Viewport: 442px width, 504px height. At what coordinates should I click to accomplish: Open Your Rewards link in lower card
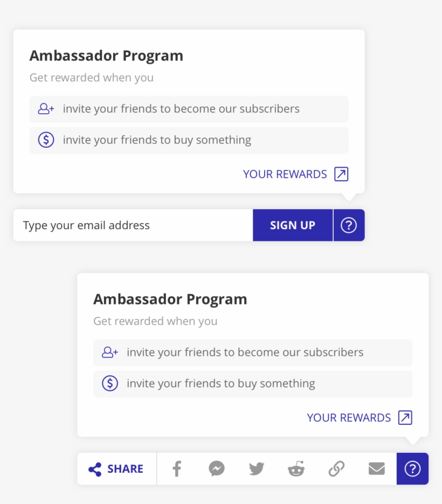click(x=349, y=418)
